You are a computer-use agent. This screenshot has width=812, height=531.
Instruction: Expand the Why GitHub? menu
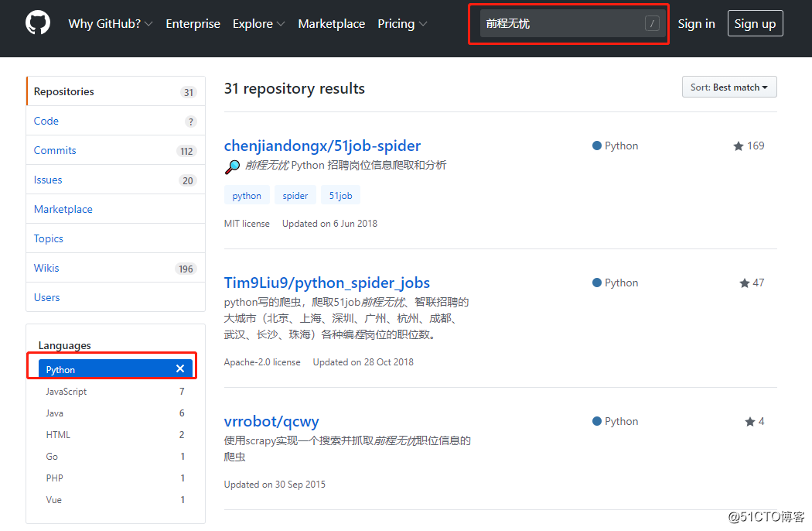point(111,24)
